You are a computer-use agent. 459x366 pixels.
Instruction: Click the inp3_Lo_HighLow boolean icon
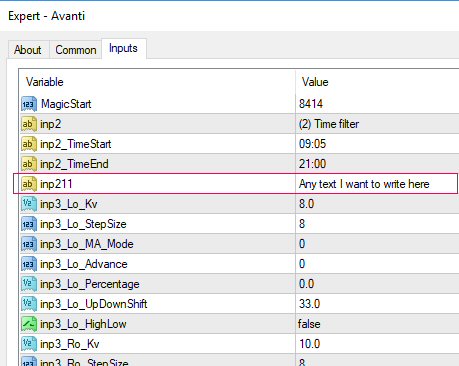pyautogui.click(x=29, y=324)
